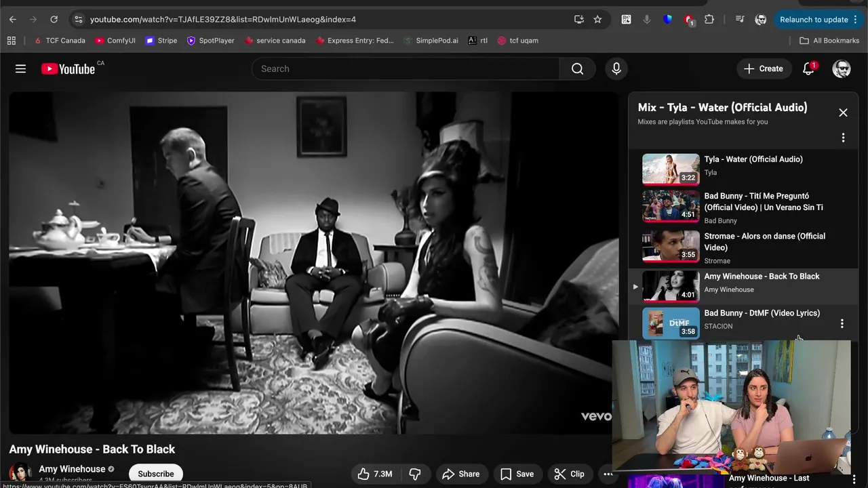This screenshot has height=488, width=868.
Task: Dislike the video
Action: 416,474
